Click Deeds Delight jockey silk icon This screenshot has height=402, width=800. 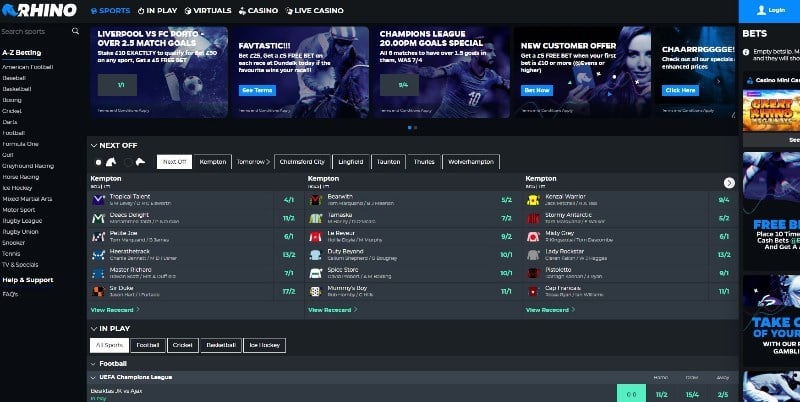(98, 218)
